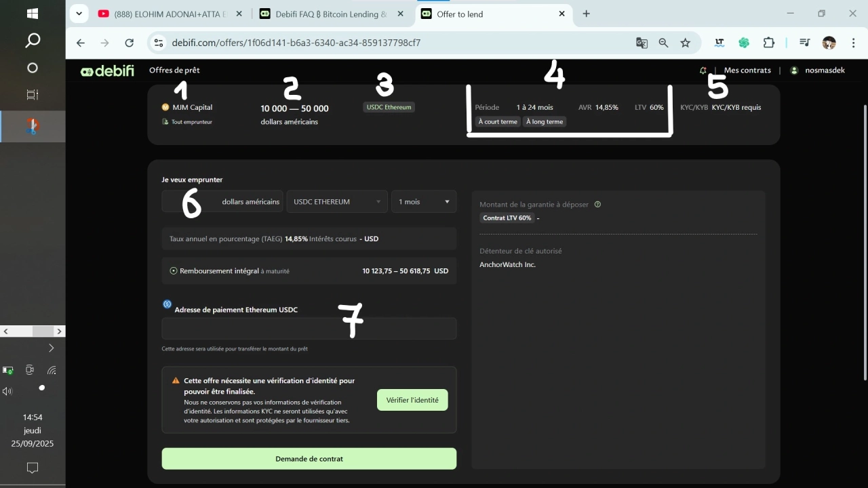Bookmark page with the star icon
The height and width of the screenshot is (488, 868).
tap(685, 43)
